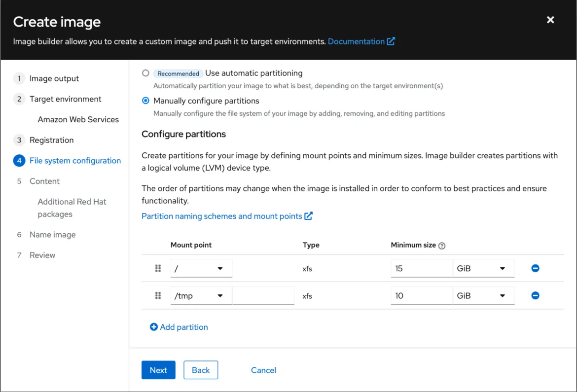Go to the Image output step
The image size is (577, 392).
click(54, 78)
